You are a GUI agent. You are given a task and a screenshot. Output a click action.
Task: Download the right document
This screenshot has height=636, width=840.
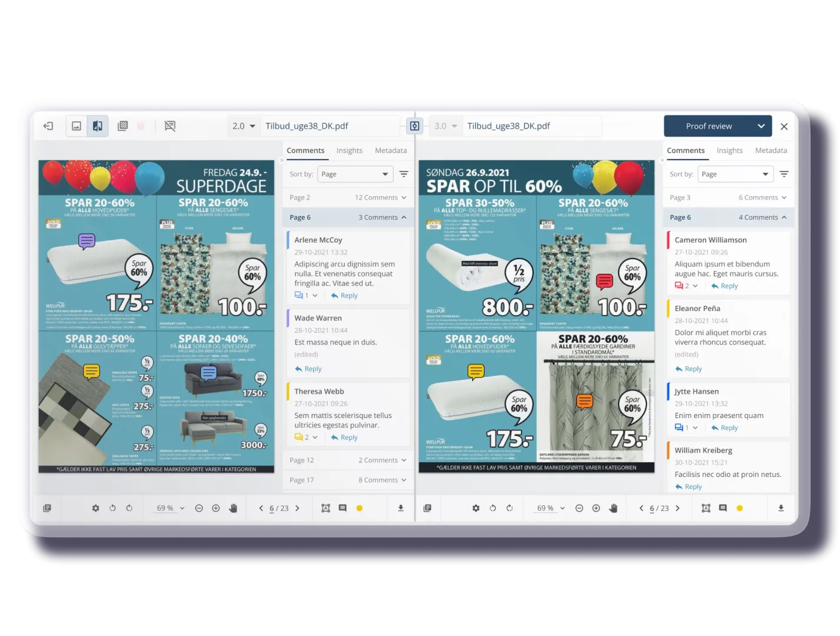781,508
